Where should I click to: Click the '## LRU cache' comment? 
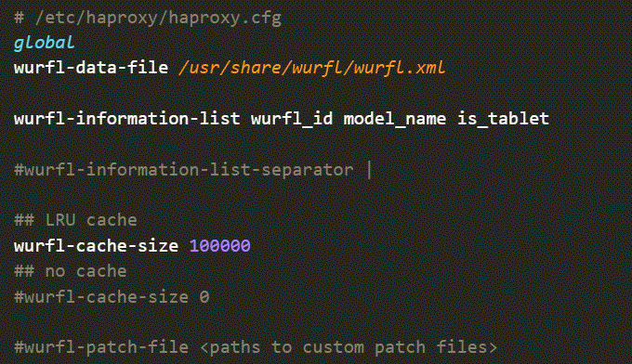coord(76,220)
